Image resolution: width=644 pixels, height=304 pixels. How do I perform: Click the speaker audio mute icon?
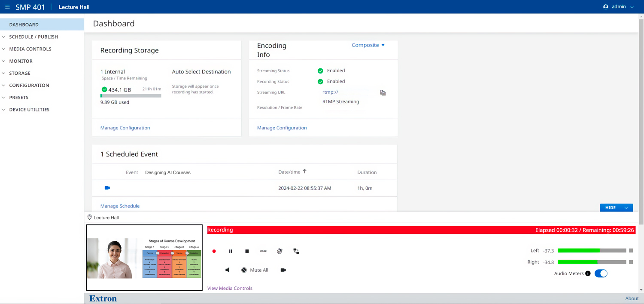pos(228,270)
